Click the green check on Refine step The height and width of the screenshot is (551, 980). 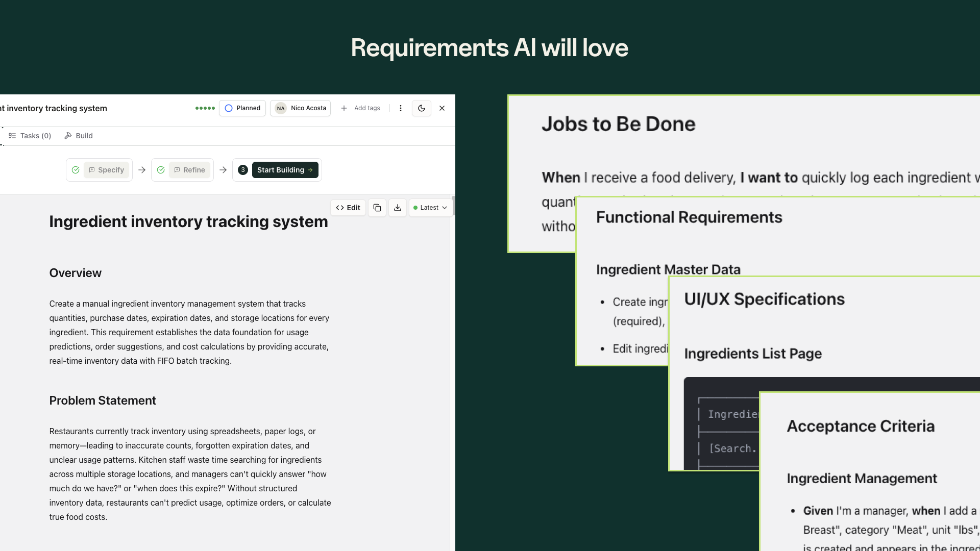click(x=161, y=170)
